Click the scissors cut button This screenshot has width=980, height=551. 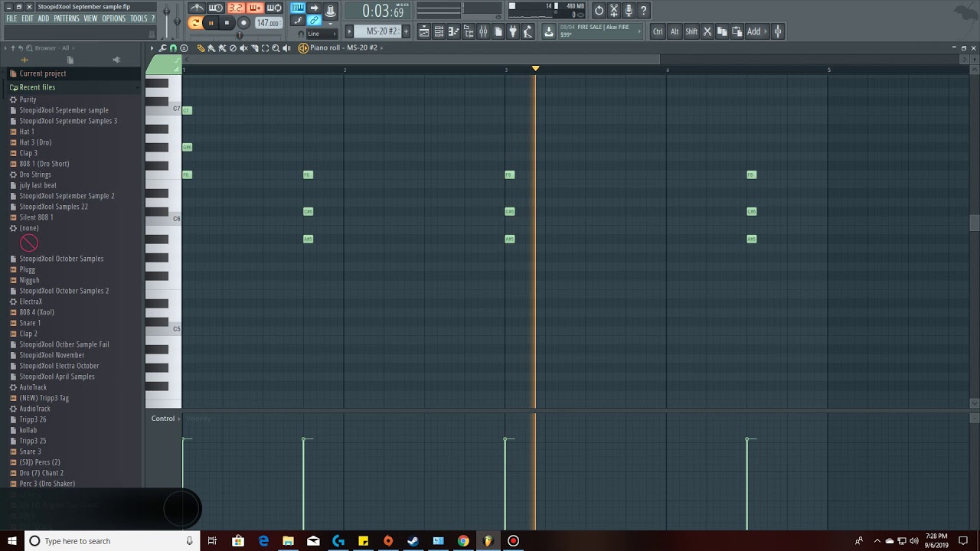707,31
